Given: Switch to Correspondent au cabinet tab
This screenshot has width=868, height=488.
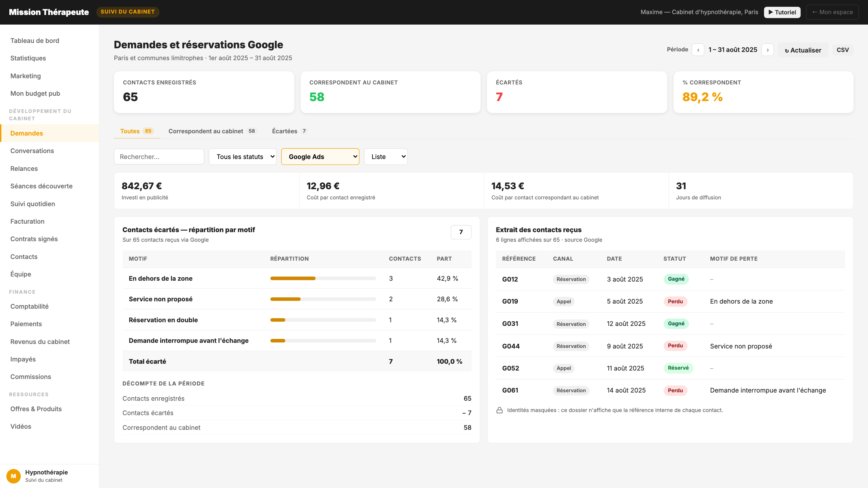Looking at the screenshot, I should [x=212, y=131].
